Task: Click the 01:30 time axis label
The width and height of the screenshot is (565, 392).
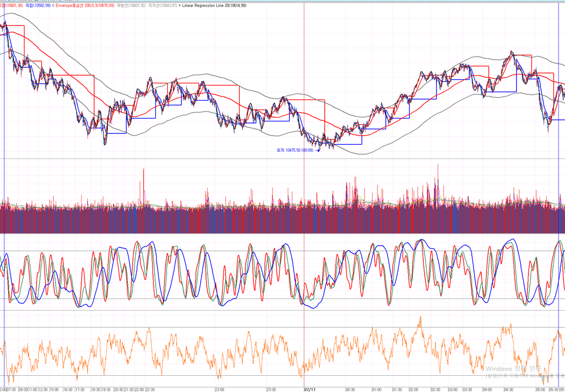Action: tap(397, 389)
